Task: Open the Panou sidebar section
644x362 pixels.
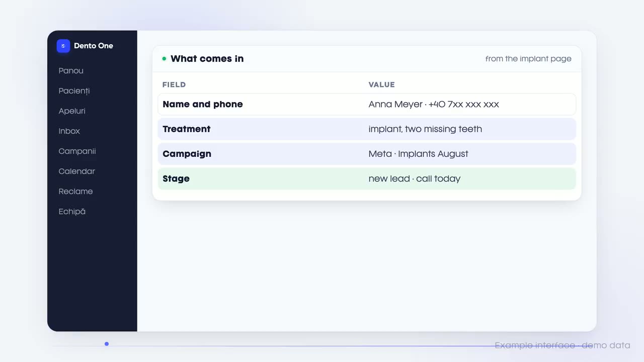Action: point(71,71)
